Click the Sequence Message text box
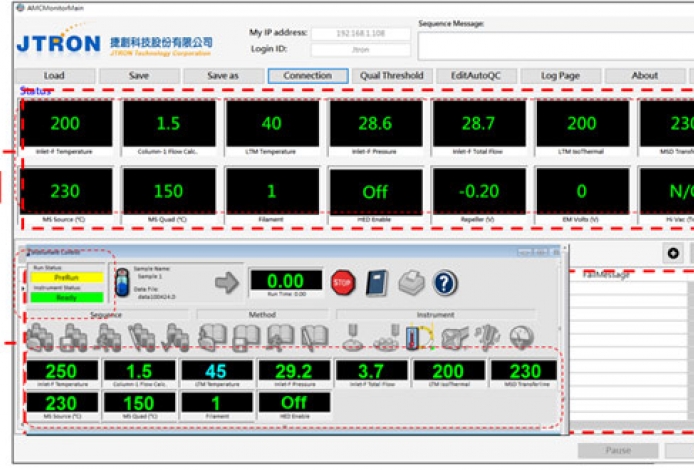This screenshot has height=470, width=694. pos(555,45)
